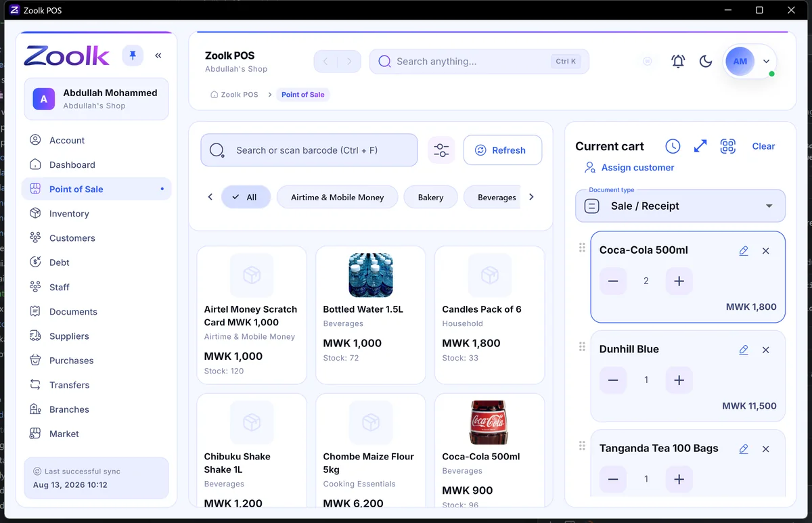Screen dimensions: 812x523
Task: Click the Last successful sync status box
Action: tap(96, 478)
